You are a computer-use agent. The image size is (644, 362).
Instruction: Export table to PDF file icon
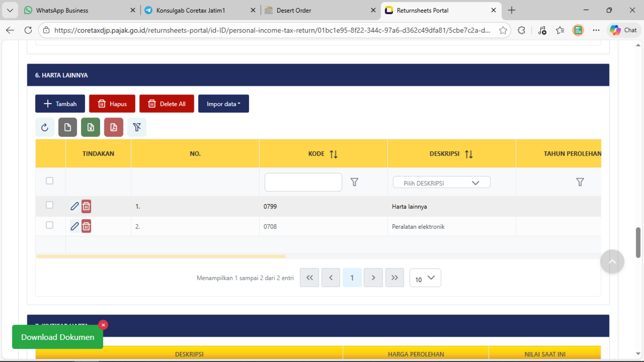point(114,128)
